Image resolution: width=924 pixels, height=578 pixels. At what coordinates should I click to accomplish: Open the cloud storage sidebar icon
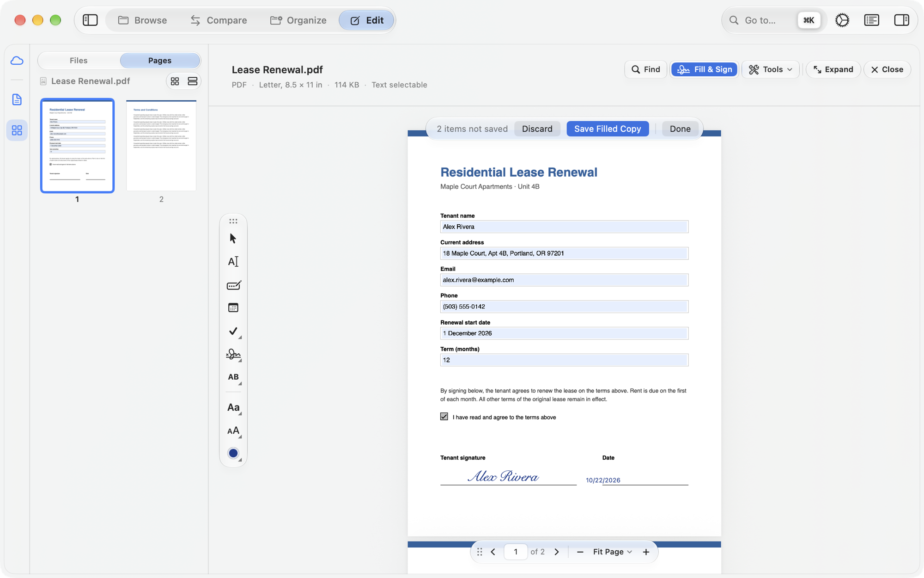pos(17,61)
